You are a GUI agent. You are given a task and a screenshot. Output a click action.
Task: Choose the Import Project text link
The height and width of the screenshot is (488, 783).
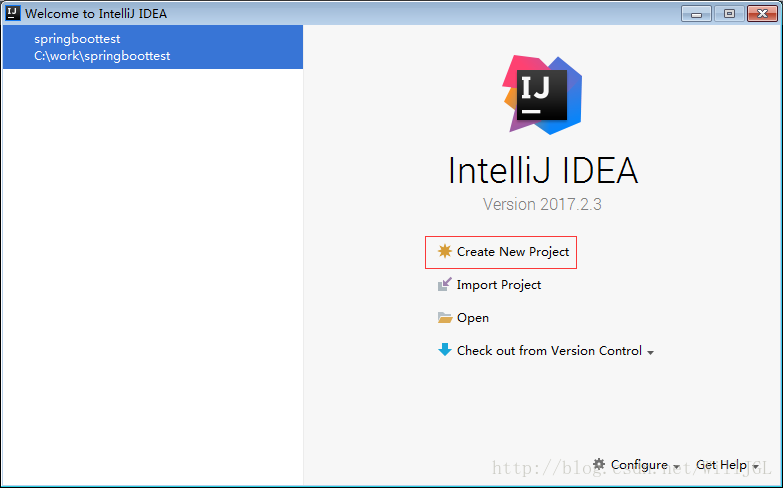499,285
